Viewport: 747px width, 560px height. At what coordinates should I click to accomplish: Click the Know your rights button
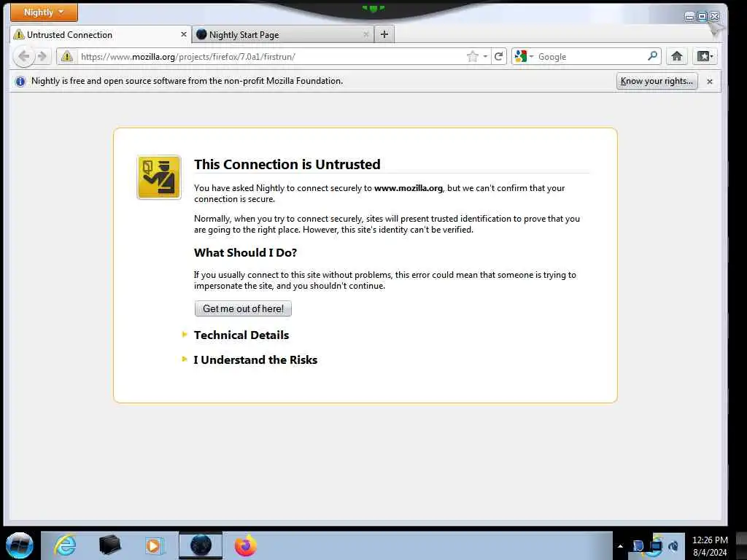[657, 81]
